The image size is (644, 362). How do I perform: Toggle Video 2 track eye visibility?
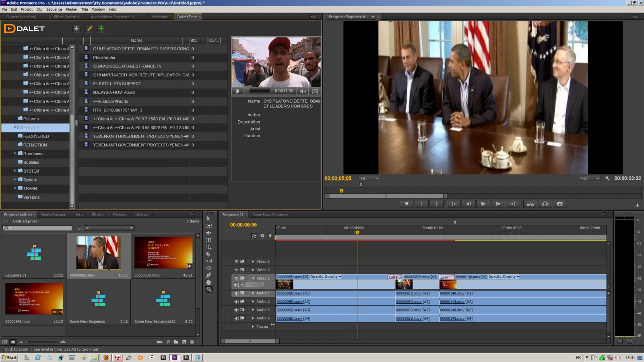tap(236, 270)
